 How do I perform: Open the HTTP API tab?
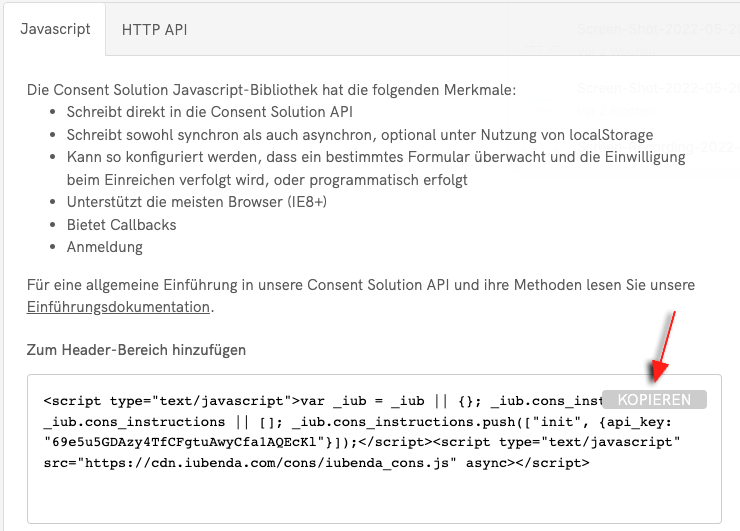click(x=154, y=29)
